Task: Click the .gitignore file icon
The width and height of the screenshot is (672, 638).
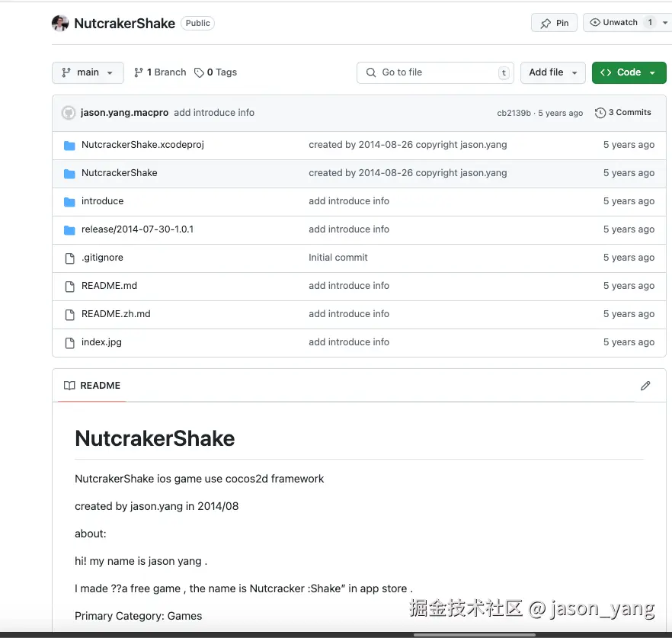Action: [69, 258]
